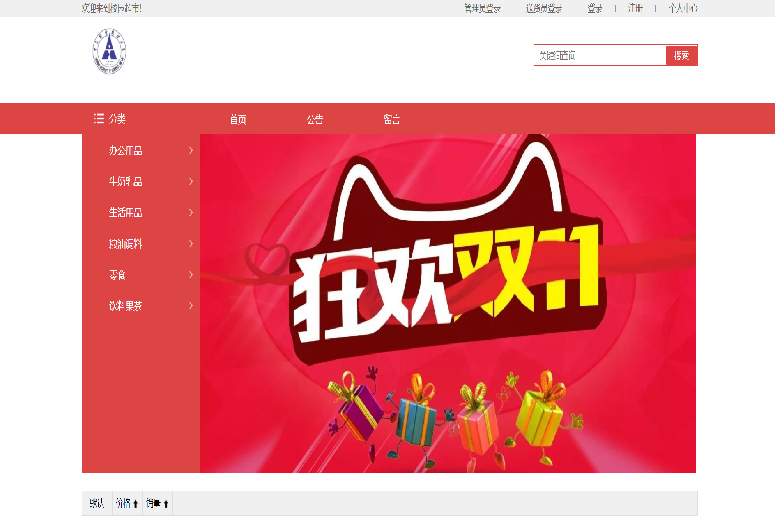
Task: Click the 登录 login link
Action: [x=595, y=8]
